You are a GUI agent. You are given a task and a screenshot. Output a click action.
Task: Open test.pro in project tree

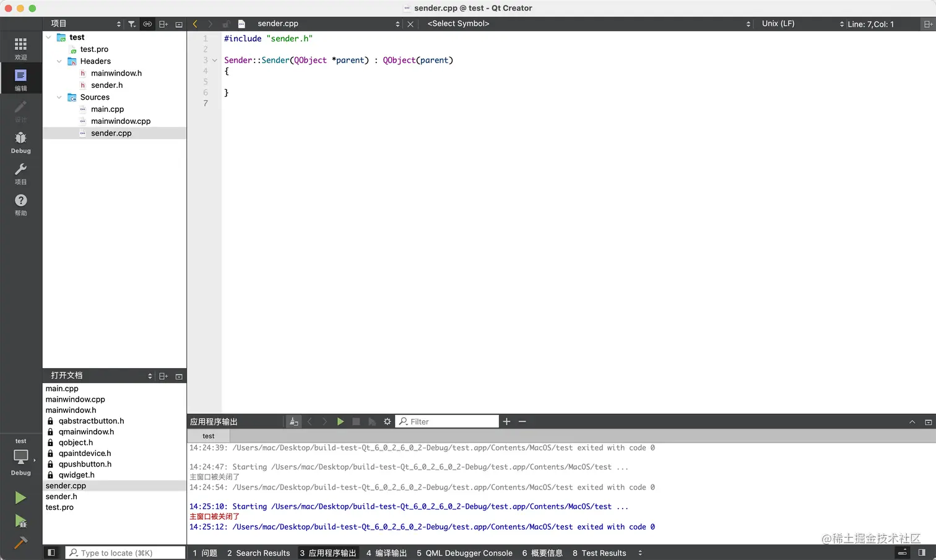(x=94, y=50)
